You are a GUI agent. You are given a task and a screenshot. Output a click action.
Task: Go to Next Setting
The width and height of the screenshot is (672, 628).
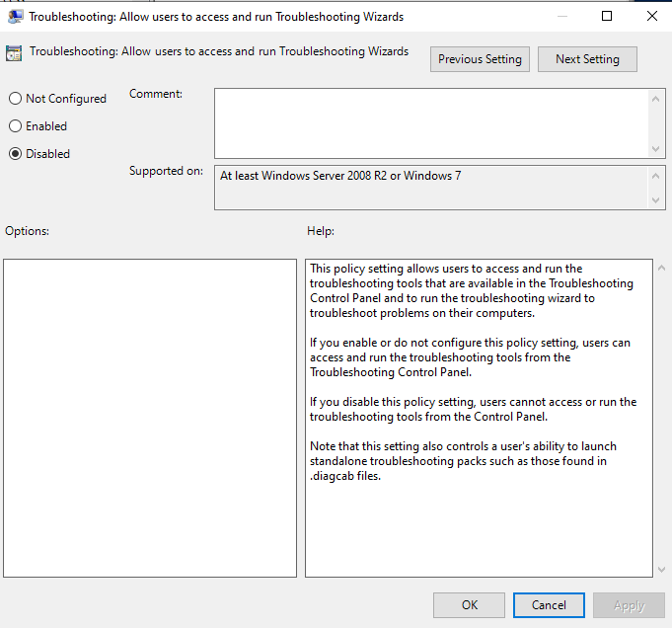click(x=587, y=59)
